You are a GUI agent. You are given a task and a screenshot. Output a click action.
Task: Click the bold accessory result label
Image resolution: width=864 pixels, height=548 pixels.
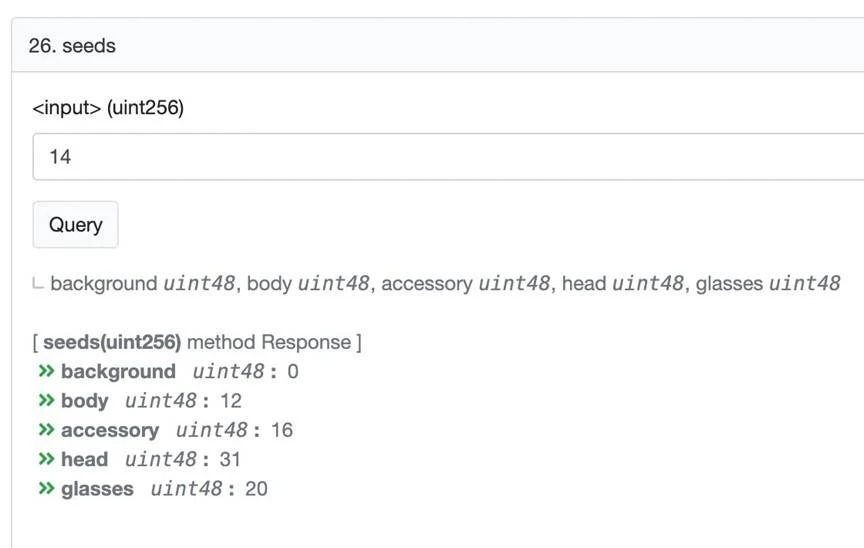(x=110, y=430)
